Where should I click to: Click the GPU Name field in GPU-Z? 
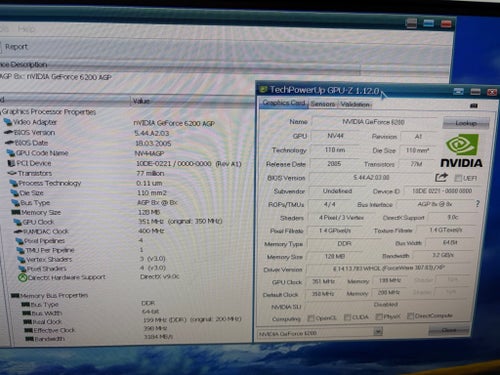[x=373, y=122]
